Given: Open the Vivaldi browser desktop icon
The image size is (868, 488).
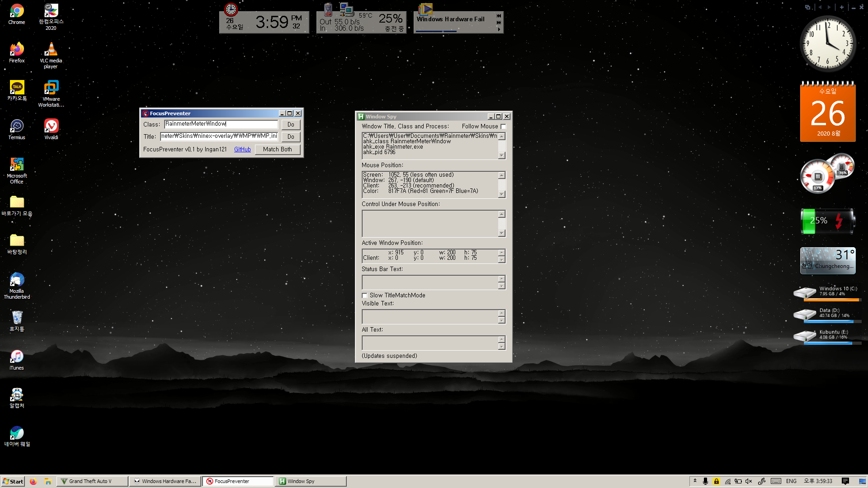Looking at the screenshot, I should (x=51, y=127).
